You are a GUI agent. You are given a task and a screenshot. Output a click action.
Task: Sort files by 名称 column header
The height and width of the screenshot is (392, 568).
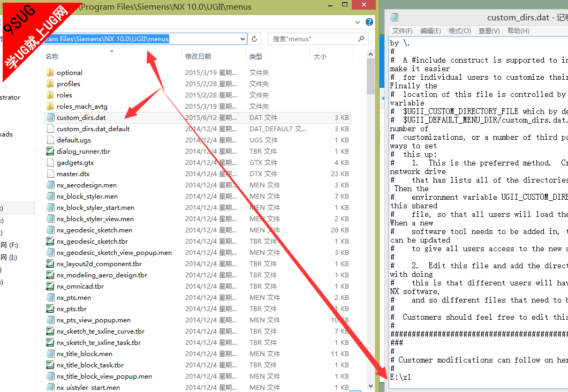click(52, 57)
